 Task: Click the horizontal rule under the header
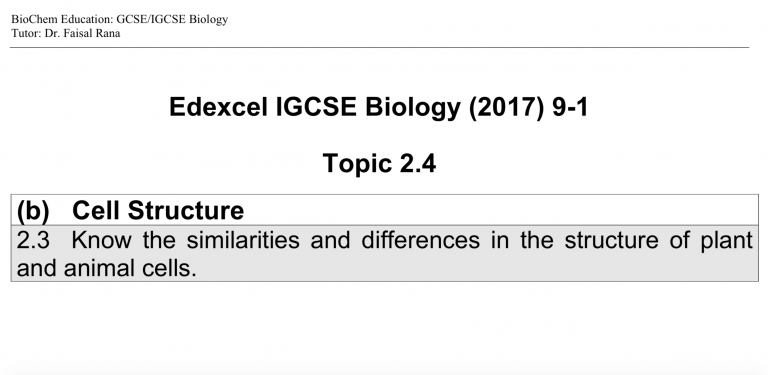pos(380,47)
